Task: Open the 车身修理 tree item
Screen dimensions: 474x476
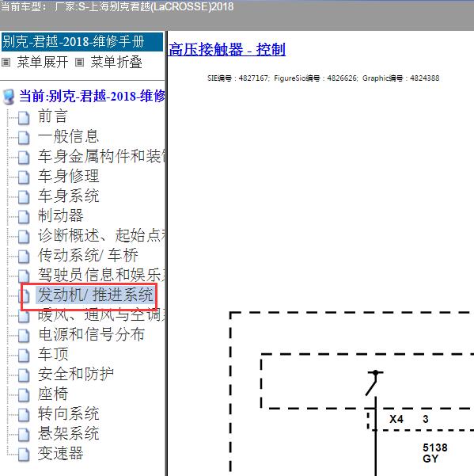Action: click(x=68, y=176)
